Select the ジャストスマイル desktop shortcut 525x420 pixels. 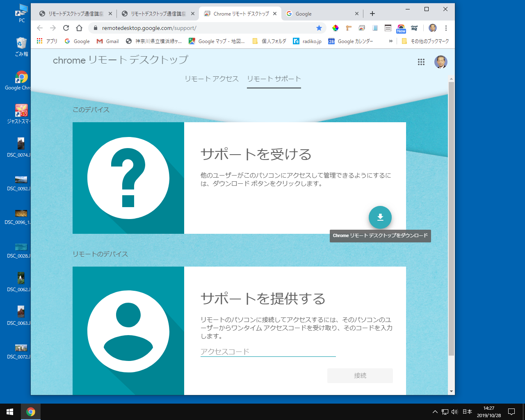click(19, 114)
